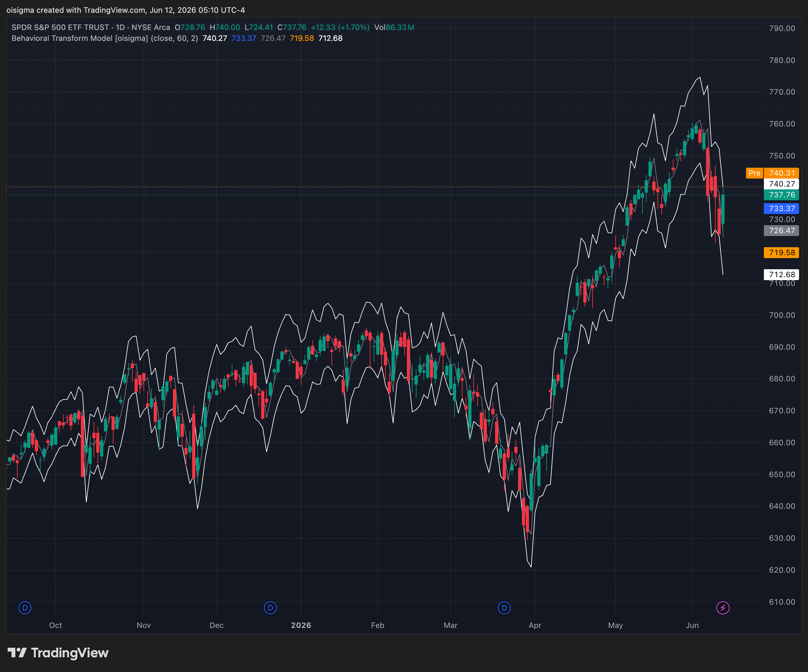The width and height of the screenshot is (808, 672).
Task: Click the Feb label on time axis
Action: pos(377,625)
